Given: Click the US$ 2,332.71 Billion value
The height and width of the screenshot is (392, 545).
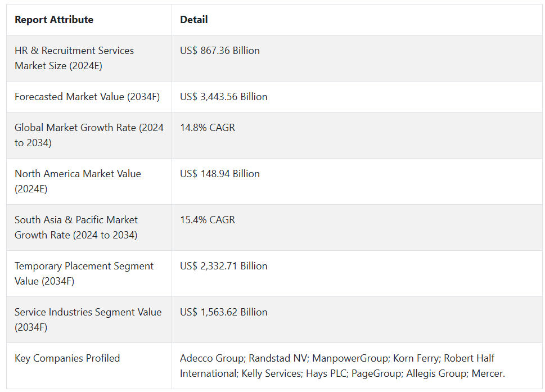Looking at the screenshot, I should 224,266.
